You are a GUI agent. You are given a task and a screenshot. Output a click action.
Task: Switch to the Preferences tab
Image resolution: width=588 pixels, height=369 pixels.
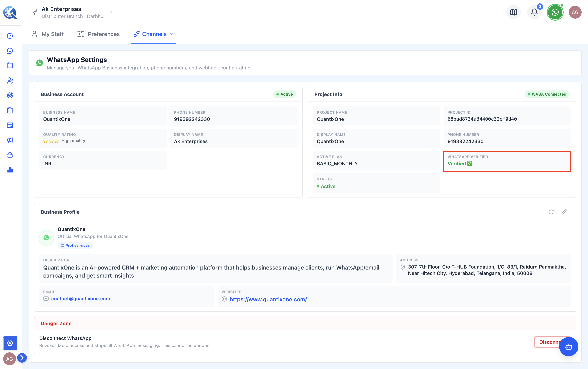coord(99,34)
